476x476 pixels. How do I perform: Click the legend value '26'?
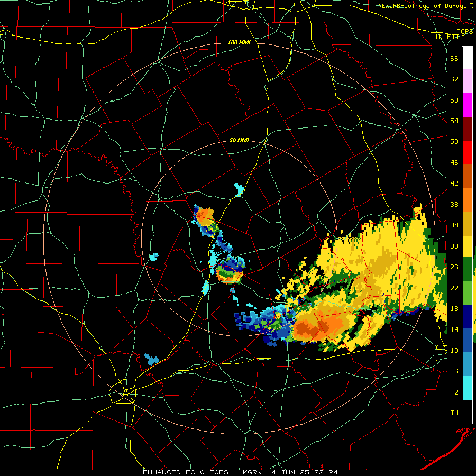[x=454, y=267]
